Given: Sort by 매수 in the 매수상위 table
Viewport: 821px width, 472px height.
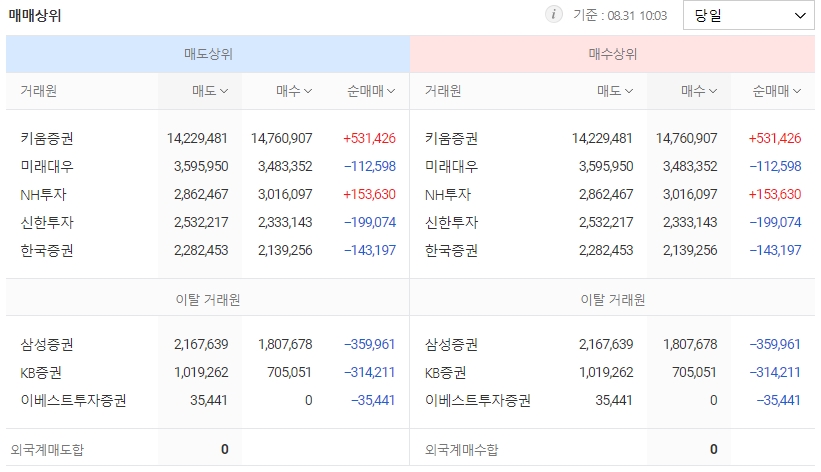Looking at the screenshot, I should 699,91.
